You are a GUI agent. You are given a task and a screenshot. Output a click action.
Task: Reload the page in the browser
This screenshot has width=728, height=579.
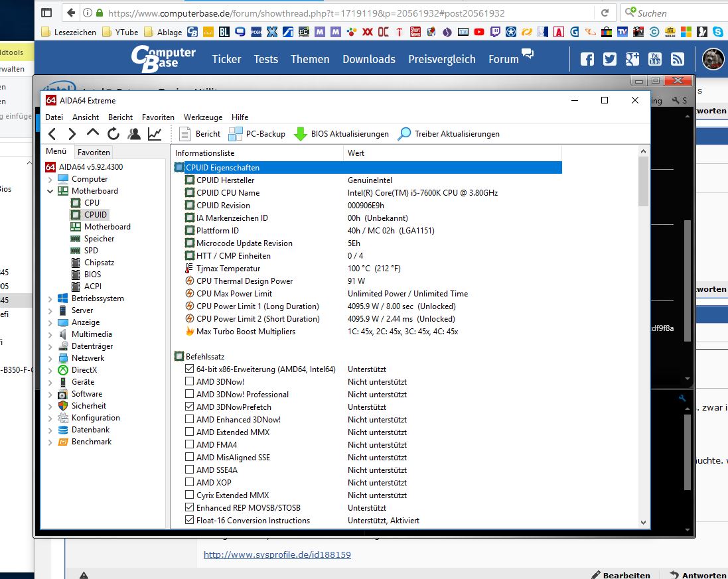[605, 13]
